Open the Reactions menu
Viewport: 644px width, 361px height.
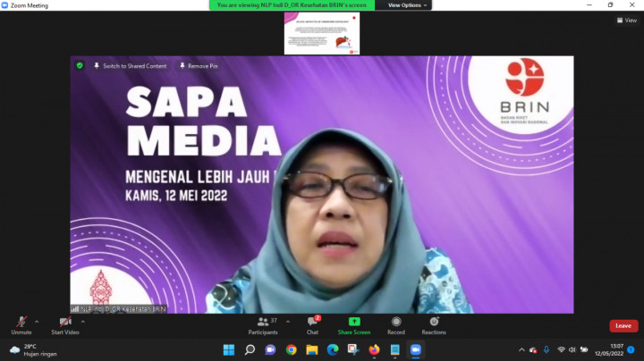[x=434, y=326]
